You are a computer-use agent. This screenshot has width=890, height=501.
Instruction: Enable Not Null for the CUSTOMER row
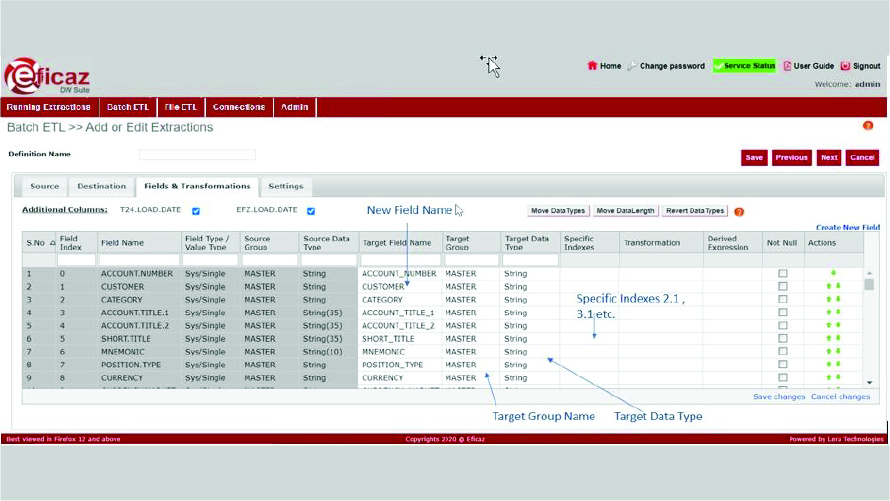(x=783, y=286)
